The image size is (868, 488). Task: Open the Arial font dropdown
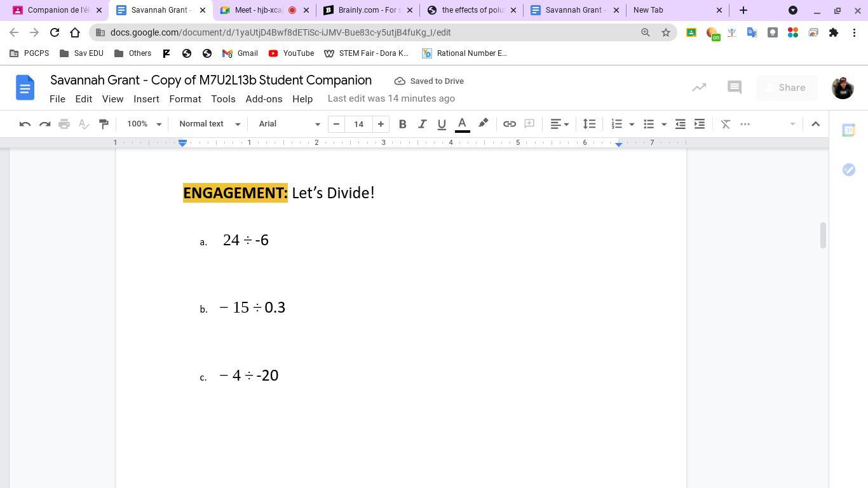289,124
